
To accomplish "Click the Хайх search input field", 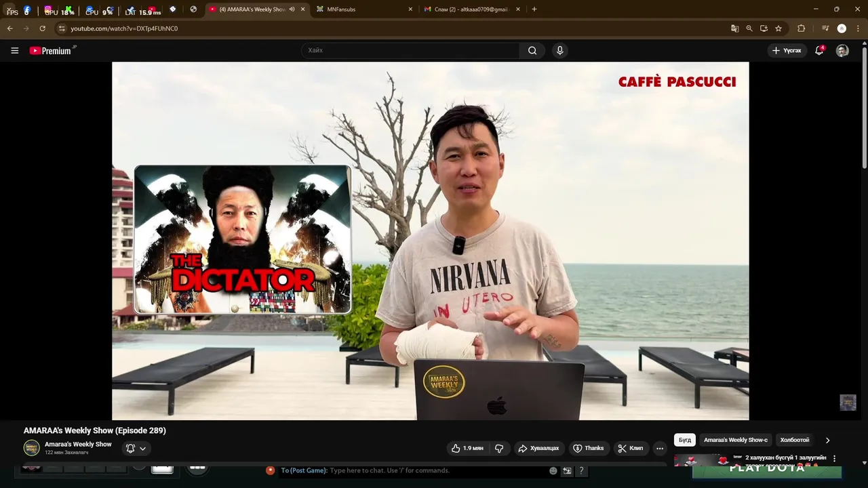I will (410, 50).
